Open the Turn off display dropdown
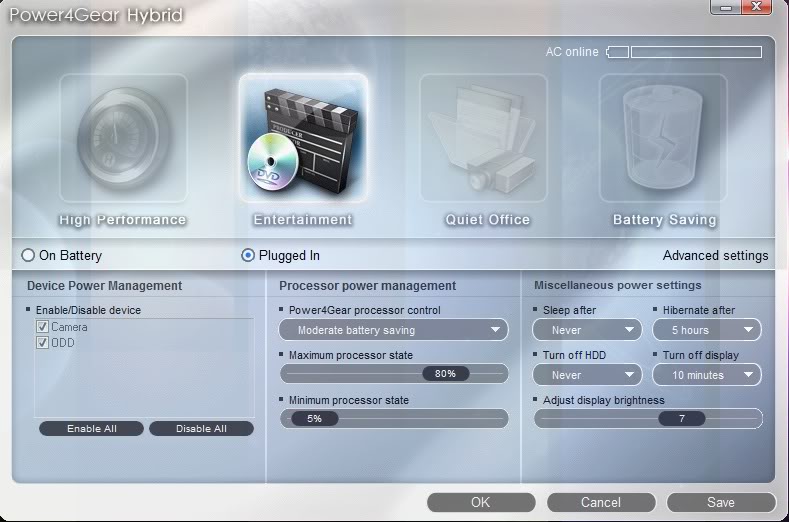The height and width of the screenshot is (522, 789). 707,375
